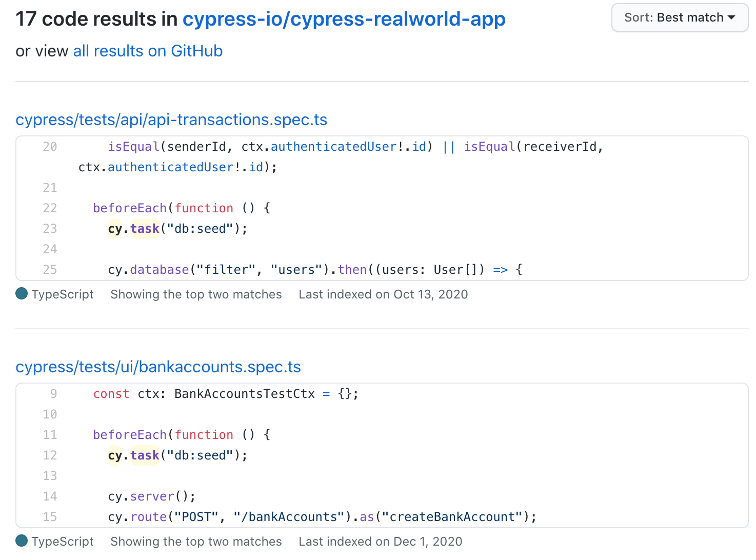This screenshot has height=560, width=756.
Task: Click line number 25 in api-transactions snippet
Action: [x=50, y=270]
